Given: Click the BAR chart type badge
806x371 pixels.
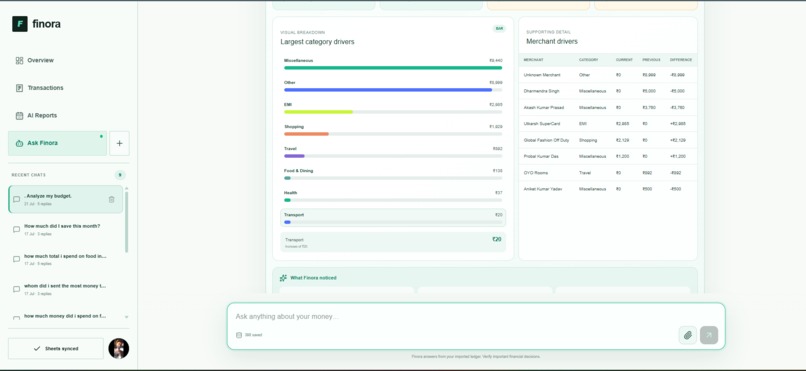Looking at the screenshot, I should (x=499, y=28).
